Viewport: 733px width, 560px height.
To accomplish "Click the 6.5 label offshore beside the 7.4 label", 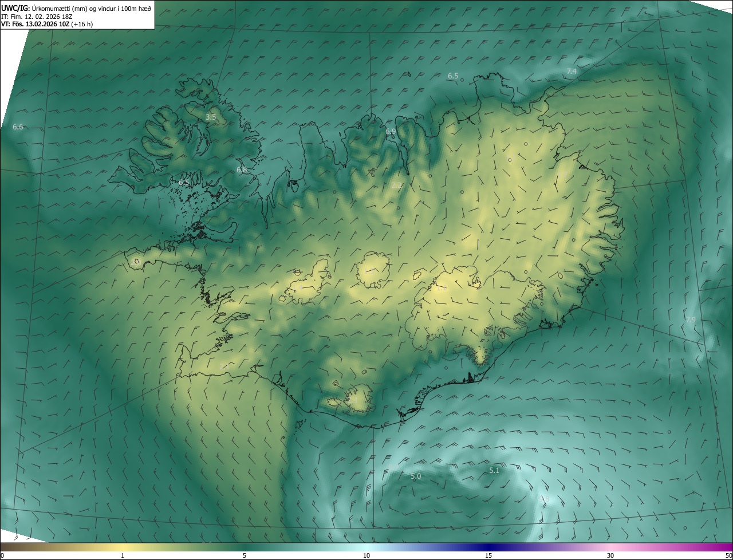I will pyautogui.click(x=453, y=76).
